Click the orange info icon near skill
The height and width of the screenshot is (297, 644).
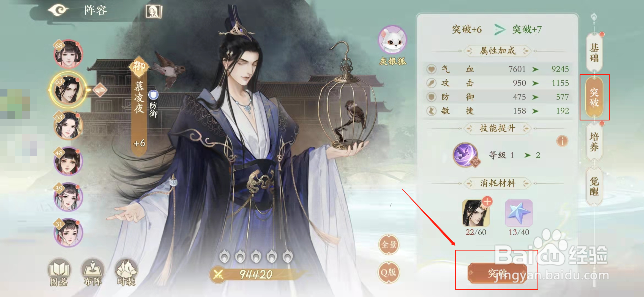562,141
